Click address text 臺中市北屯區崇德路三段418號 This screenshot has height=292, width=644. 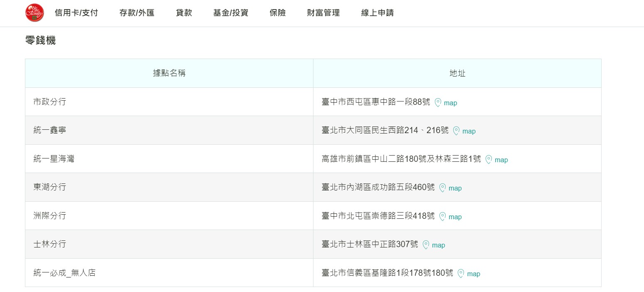[x=378, y=216]
